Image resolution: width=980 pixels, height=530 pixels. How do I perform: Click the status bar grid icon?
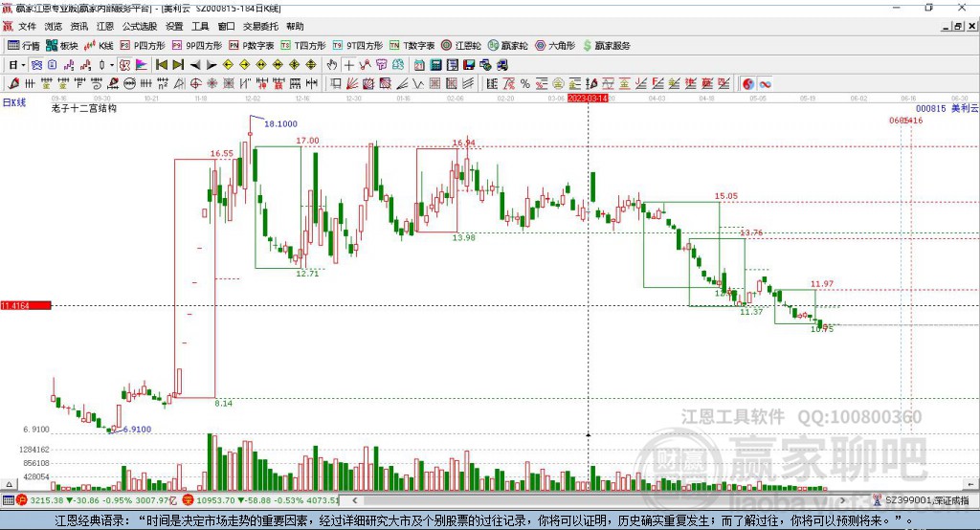(8, 500)
